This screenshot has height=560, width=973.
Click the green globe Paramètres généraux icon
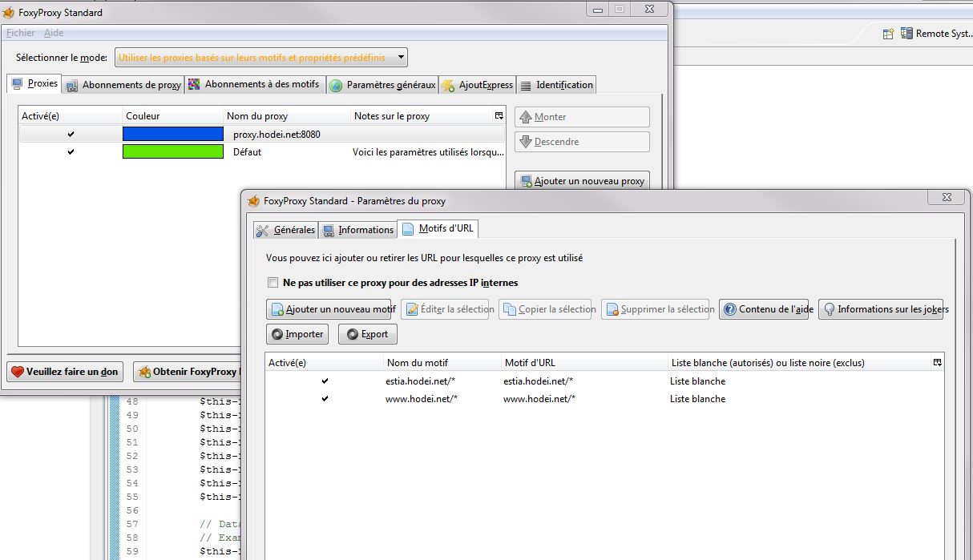[336, 85]
